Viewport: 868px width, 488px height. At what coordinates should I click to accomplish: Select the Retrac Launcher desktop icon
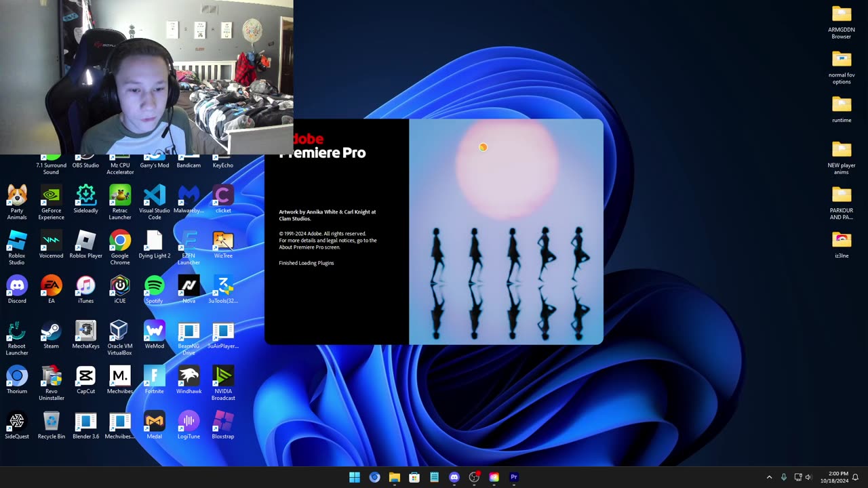coord(120,202)
